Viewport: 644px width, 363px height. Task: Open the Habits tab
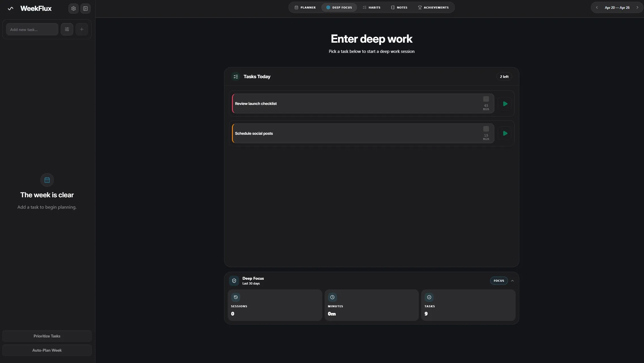click(371, 7)
